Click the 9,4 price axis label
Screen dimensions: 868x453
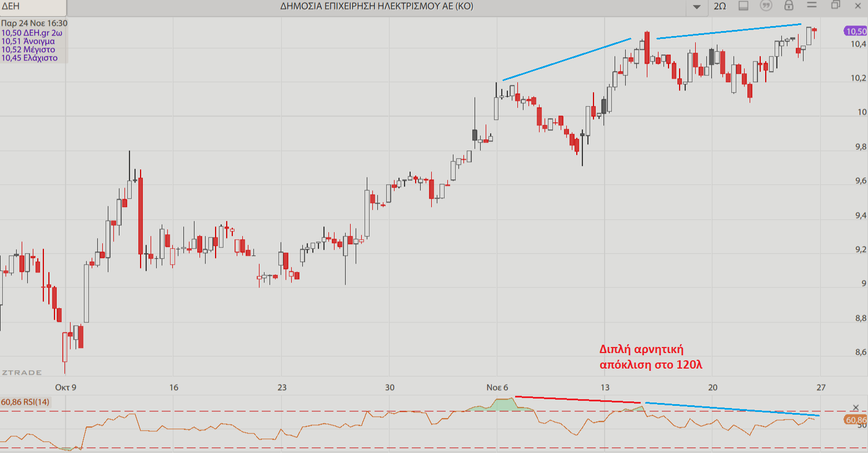coord(861,215)
